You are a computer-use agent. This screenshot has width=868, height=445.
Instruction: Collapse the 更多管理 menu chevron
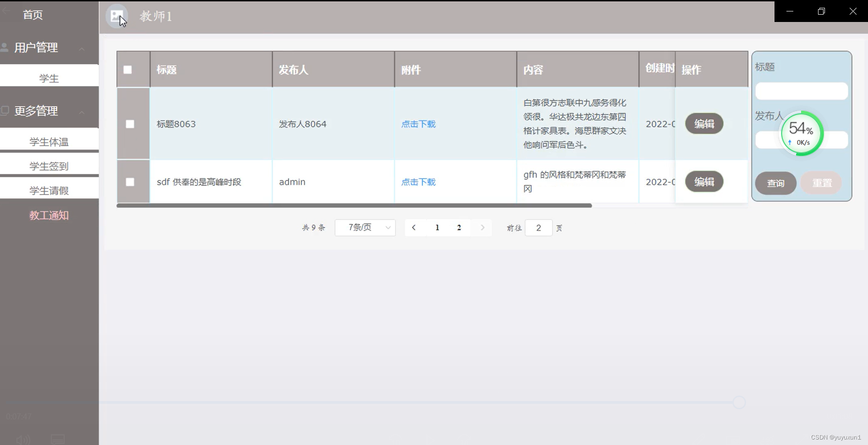tap(82, 112)
